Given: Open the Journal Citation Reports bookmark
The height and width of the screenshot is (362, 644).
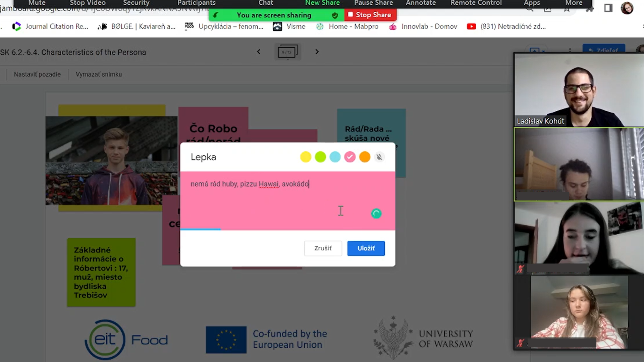Looking at the screenshot, I should point(50,26).
